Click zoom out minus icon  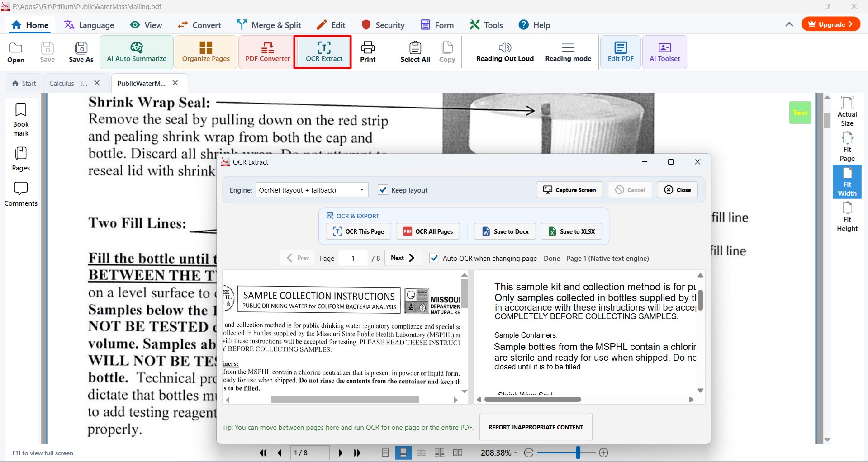pos(529,453)
